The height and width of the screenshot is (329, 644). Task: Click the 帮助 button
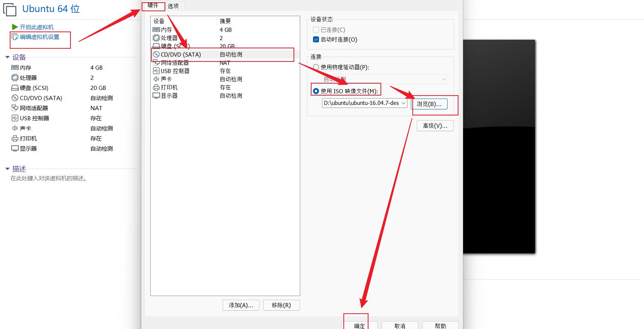click(x=440, y=325)
